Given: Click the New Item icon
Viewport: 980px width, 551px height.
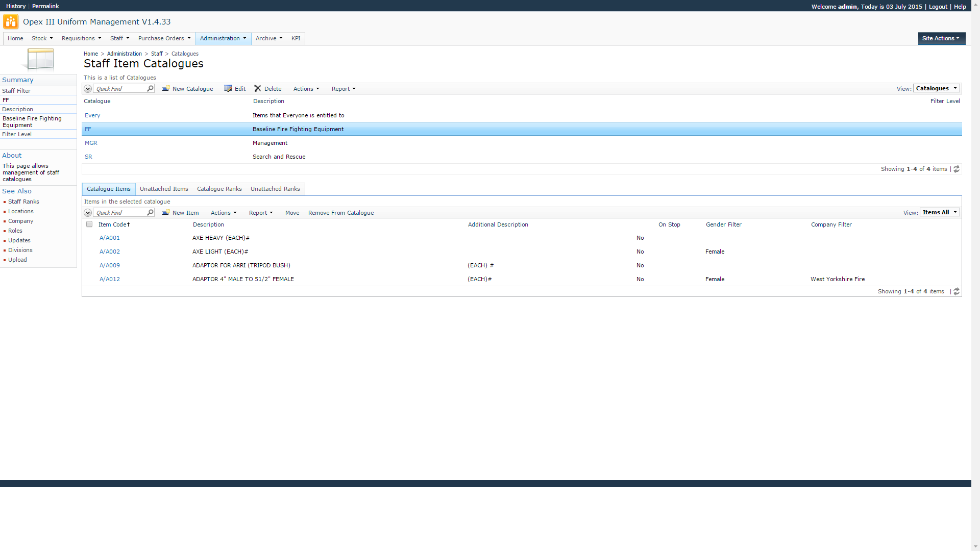Looking at the screenshot, I should point(165,212).
